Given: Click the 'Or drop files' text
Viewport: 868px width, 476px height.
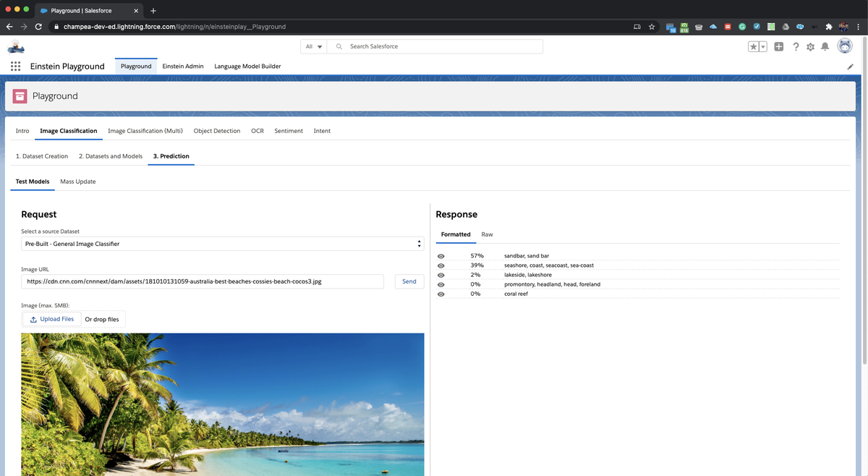Looking at the screenshot, I should 102,319.
